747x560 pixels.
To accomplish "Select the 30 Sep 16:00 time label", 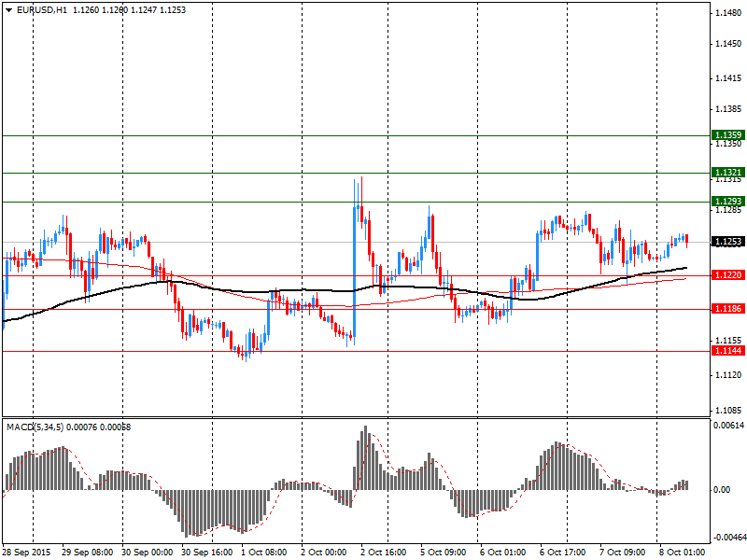I will click(206, 553).
